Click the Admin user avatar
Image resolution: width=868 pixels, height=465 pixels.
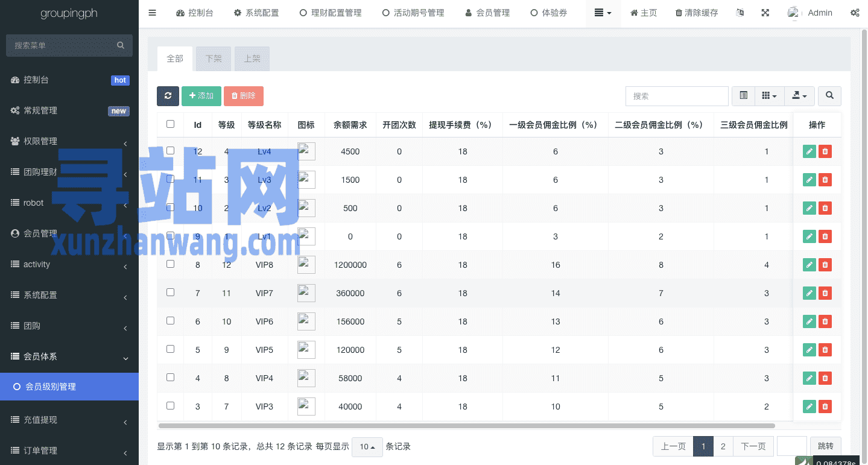[x=794, y=13]
